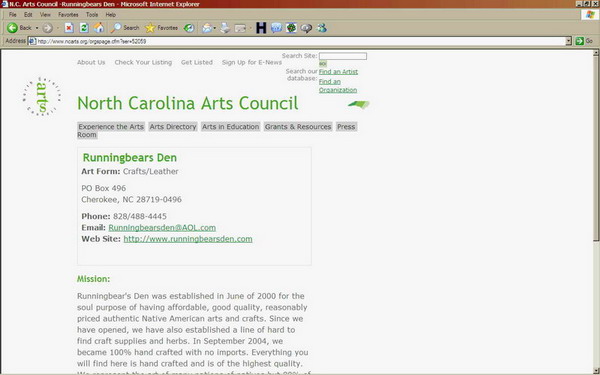Click Find an Organization link
The height and width of the screenshot is (375, 600).
(338, 86)
